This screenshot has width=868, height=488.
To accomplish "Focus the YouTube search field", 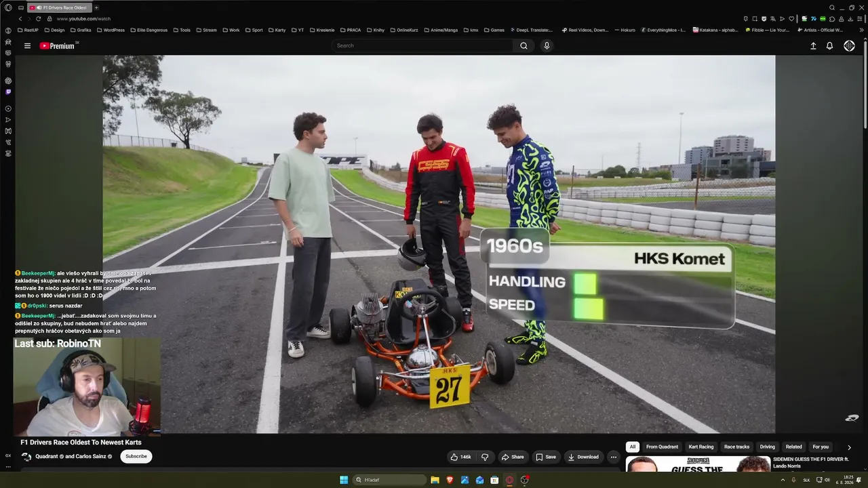I will (424, 46).
